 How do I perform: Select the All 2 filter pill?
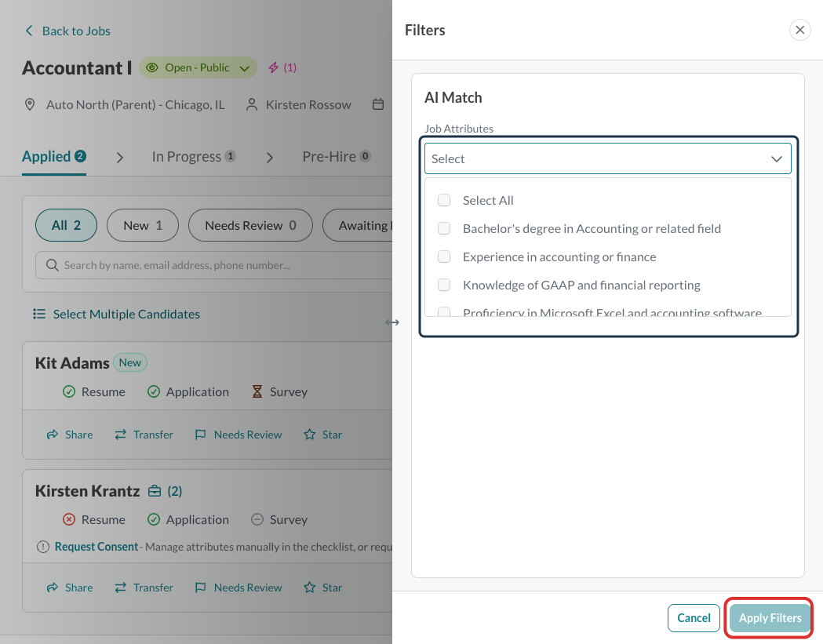click(x=66, y=225)
